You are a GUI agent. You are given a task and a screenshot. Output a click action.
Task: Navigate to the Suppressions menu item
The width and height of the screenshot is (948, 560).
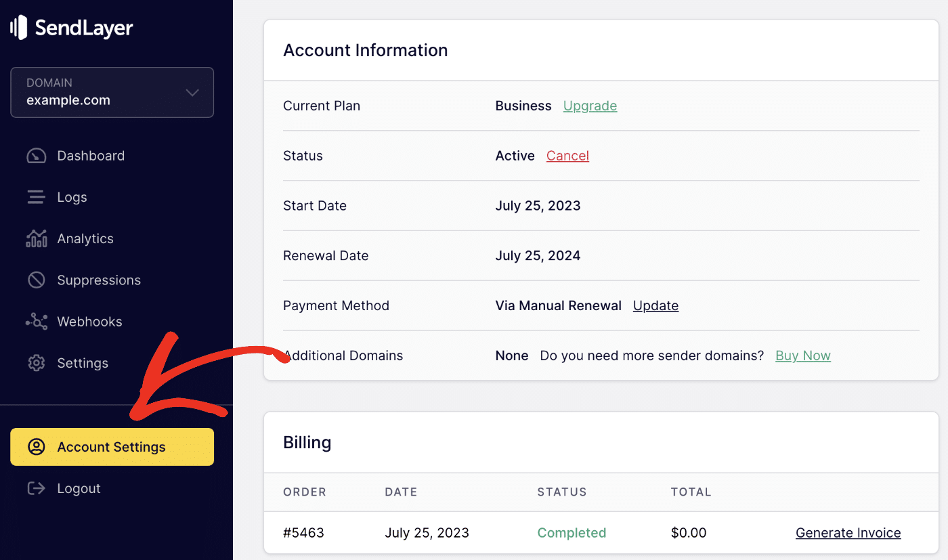click(x=99, y=280)
